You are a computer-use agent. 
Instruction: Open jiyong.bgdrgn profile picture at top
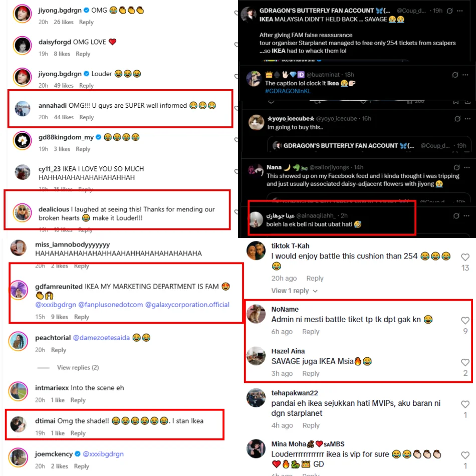pyautogui.click(x=22, y=14)
